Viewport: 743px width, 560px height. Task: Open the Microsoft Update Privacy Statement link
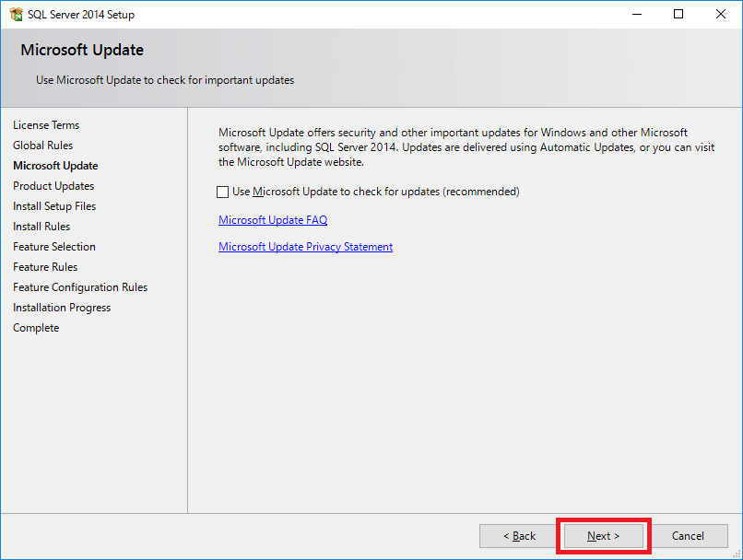pos(306,247)
